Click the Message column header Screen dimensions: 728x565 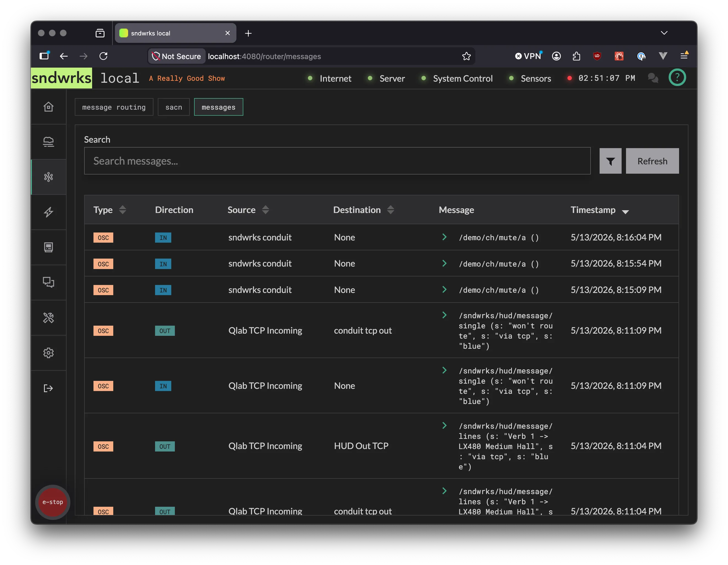click(x=456, y=210)
